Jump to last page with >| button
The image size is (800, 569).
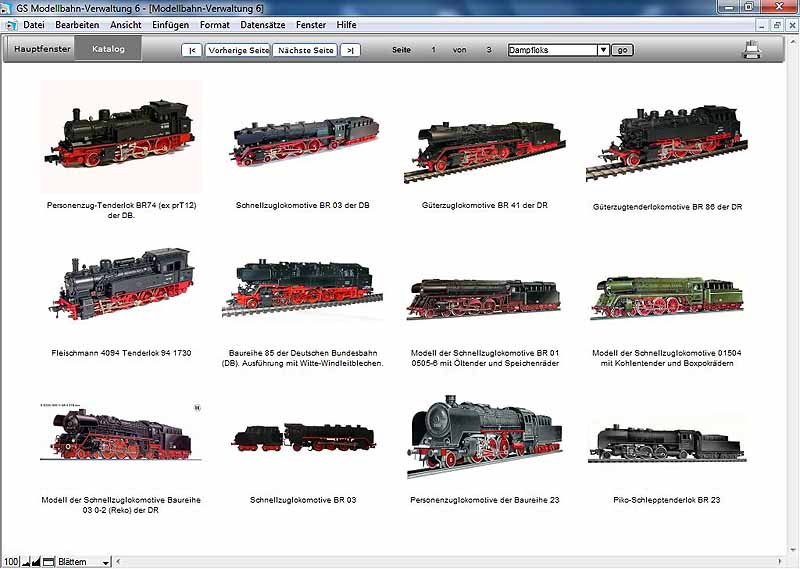coord(350,50)
